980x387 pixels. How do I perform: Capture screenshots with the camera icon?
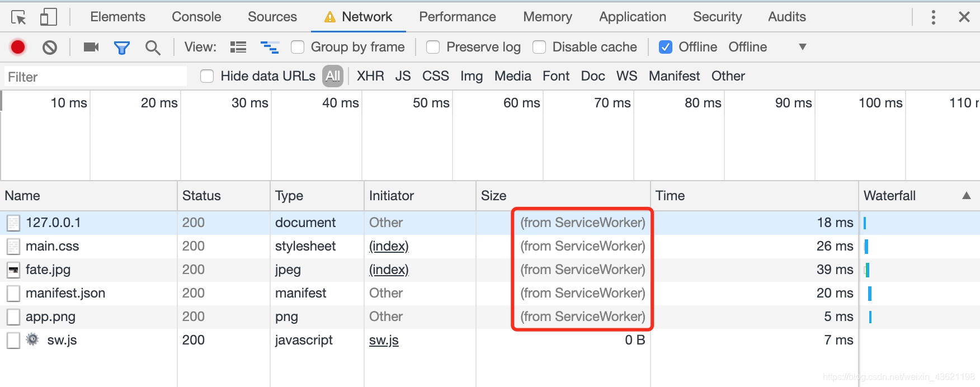tap(91, 47)
